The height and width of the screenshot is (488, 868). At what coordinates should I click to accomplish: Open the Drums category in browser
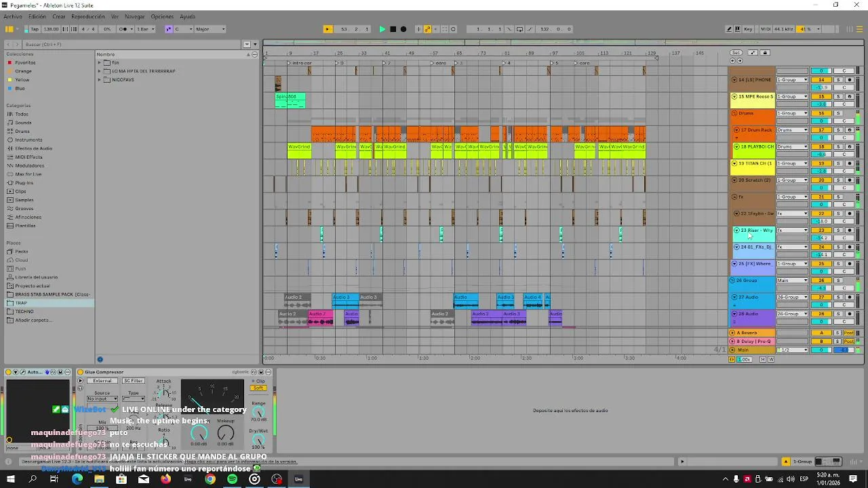pyautogui.click(x=22, y=131)
